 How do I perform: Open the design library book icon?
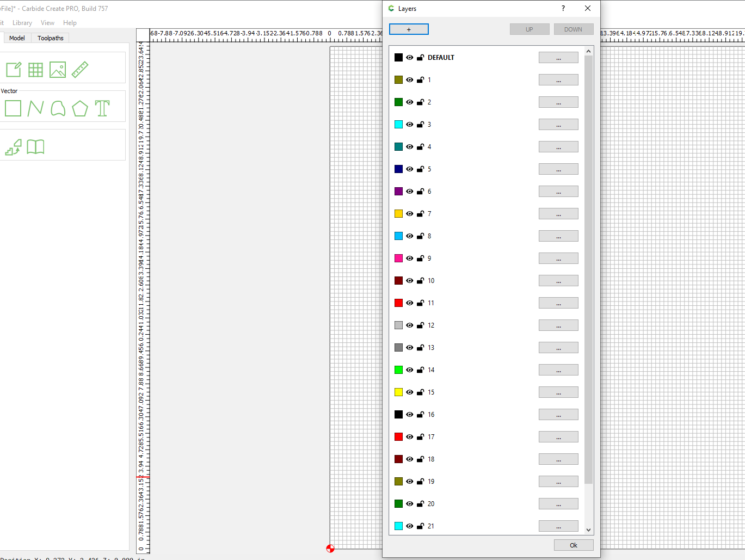pos(35,147)
